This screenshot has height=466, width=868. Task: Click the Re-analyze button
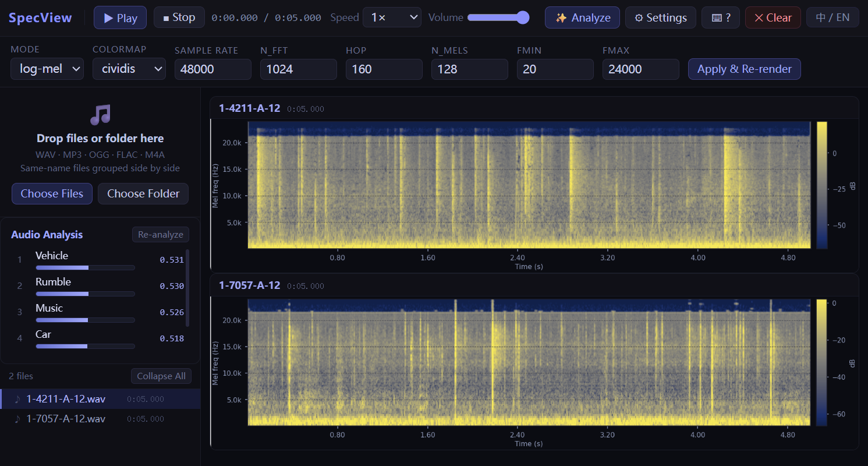(x=161, y=235)
